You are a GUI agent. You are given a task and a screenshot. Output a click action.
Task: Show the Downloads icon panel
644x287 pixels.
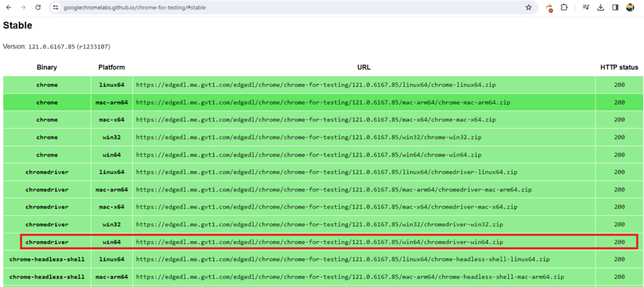[601, 8]
